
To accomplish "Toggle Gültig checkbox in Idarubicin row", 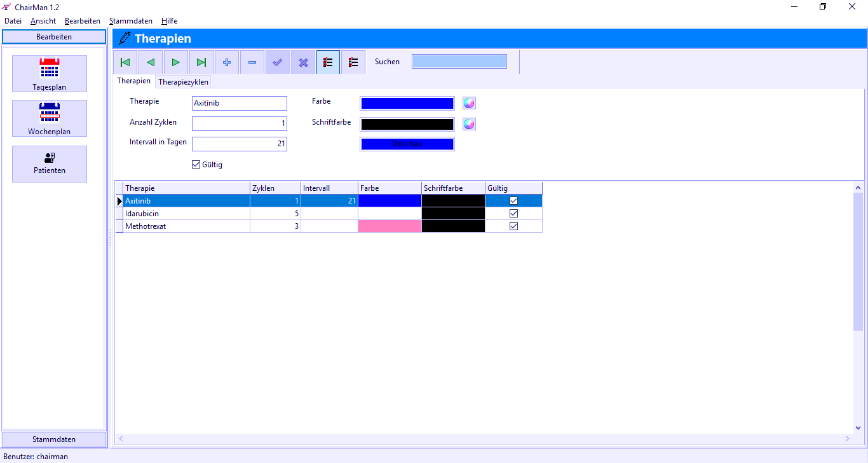I will coord(514,214).
